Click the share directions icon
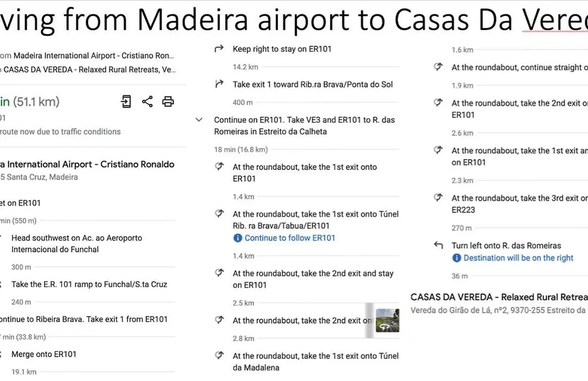Screen dimensions: 588x381 point(148,102)
